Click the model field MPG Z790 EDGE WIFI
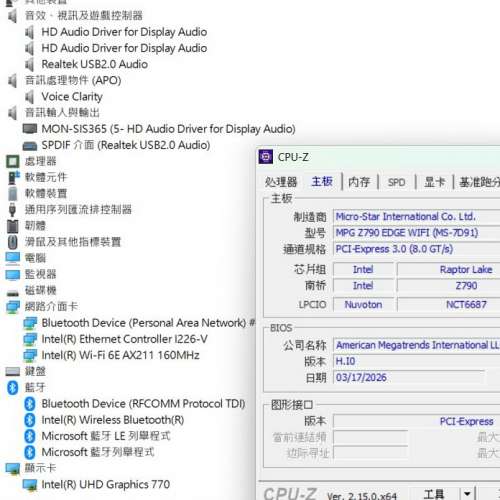 [417, 233]
